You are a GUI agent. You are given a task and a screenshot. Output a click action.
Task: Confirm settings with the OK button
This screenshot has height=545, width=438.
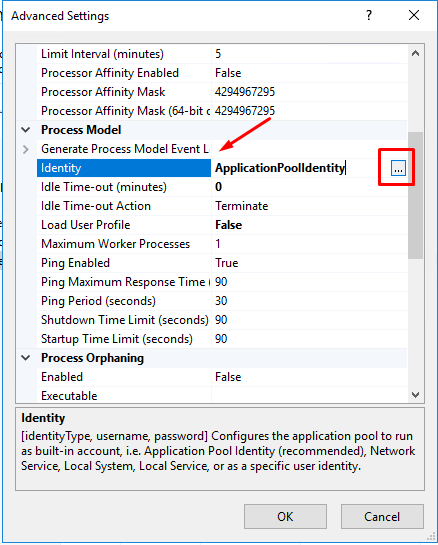click(285, 516)
